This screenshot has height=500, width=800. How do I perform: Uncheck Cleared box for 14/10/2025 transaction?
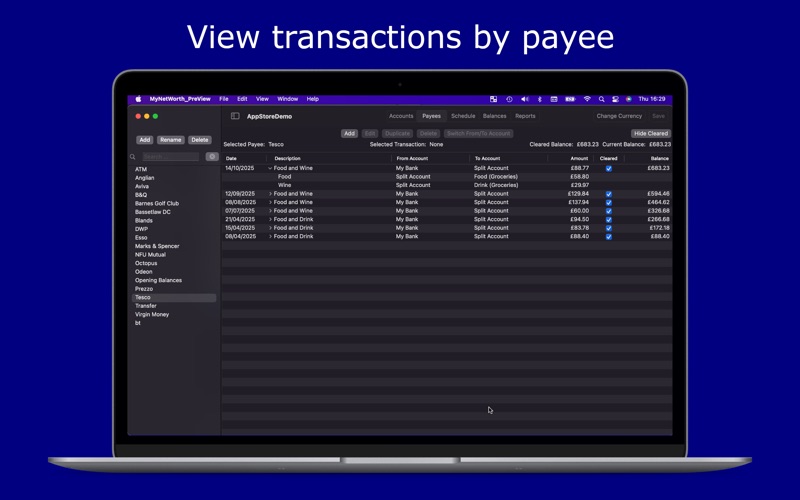609,168
